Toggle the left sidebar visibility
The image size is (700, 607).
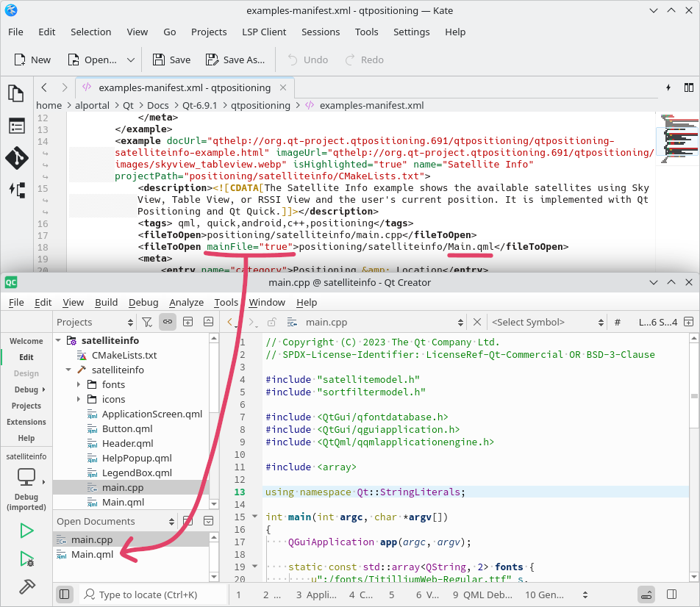pyautogui.click(x=64, y=595)
